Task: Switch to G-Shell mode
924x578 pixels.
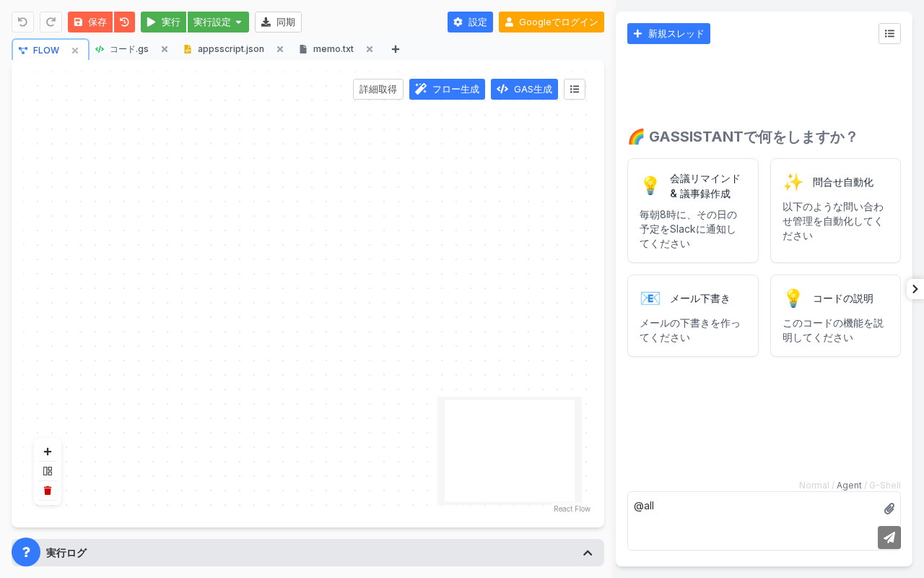Action: 885,486
